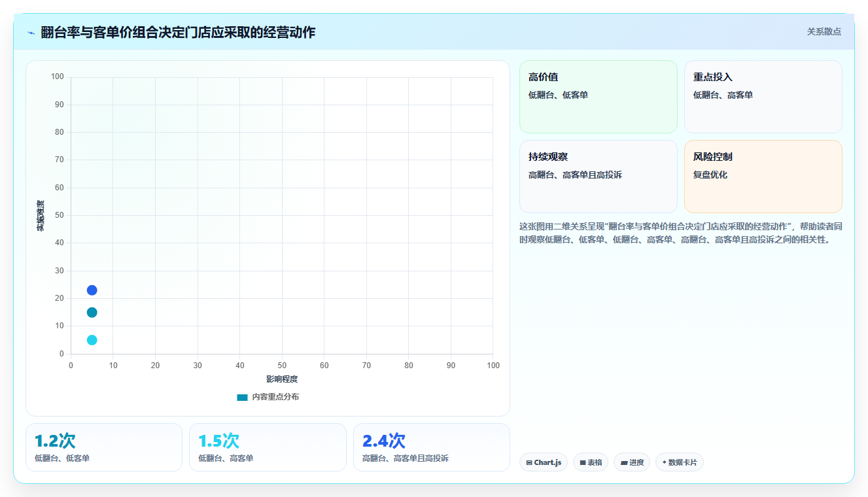Select the 数据卡片 tag
The height and width of the screenshot is (497, 868).
680,462
